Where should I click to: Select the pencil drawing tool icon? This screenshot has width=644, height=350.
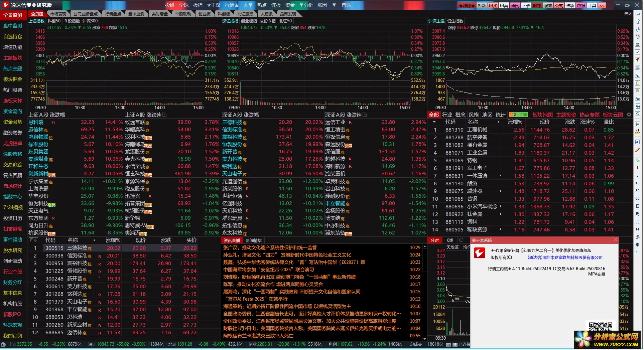638,150
